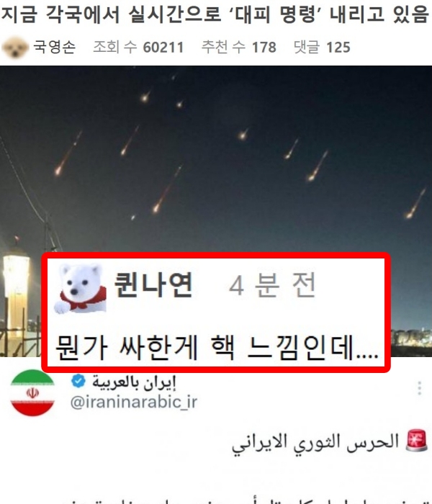432x504 pixels.
Task: Click the red siren emoji in tweet
Action: (x=417, y=441)
